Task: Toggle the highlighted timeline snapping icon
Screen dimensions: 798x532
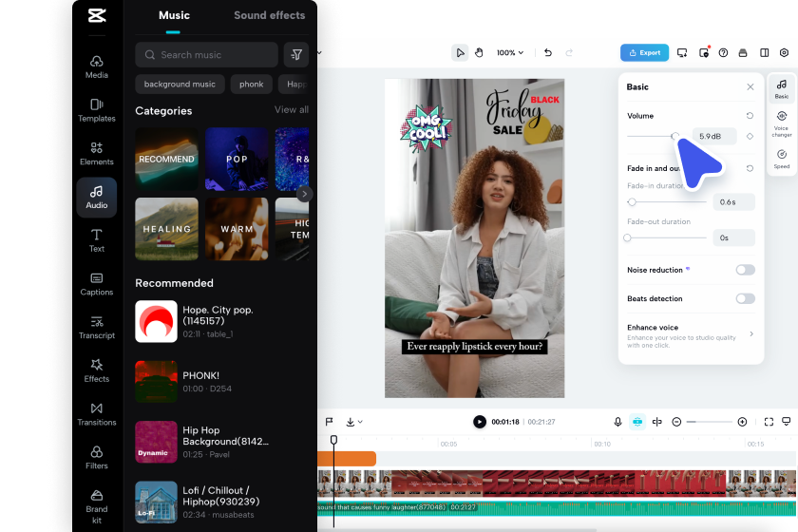Action: click(637, 422)
